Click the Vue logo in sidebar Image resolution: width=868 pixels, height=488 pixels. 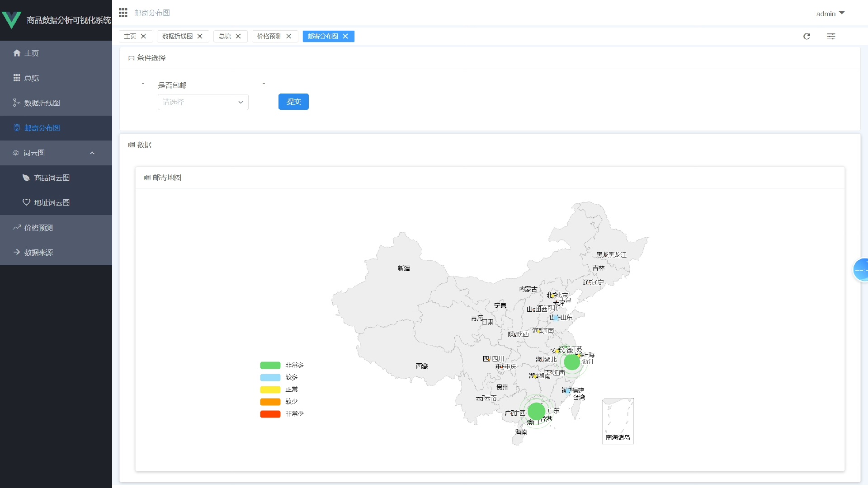click(x=12, y=20)
